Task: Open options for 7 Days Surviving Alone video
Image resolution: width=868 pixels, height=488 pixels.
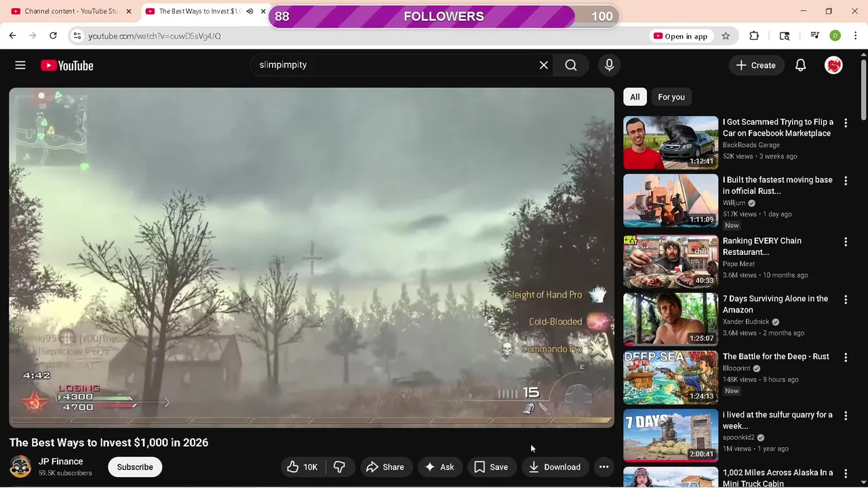Action: 845,300
